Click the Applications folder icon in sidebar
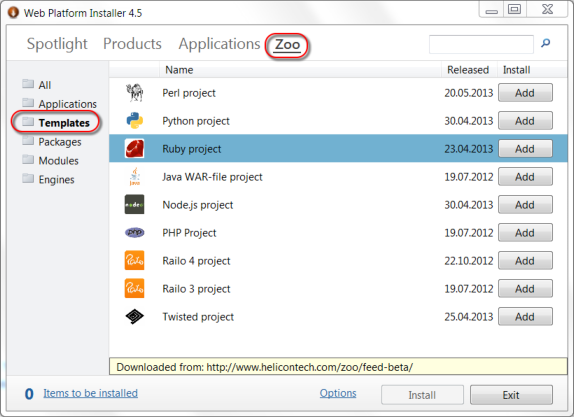Image resolution: width=574 pixels, height=417 pixels. pos(28,103)
